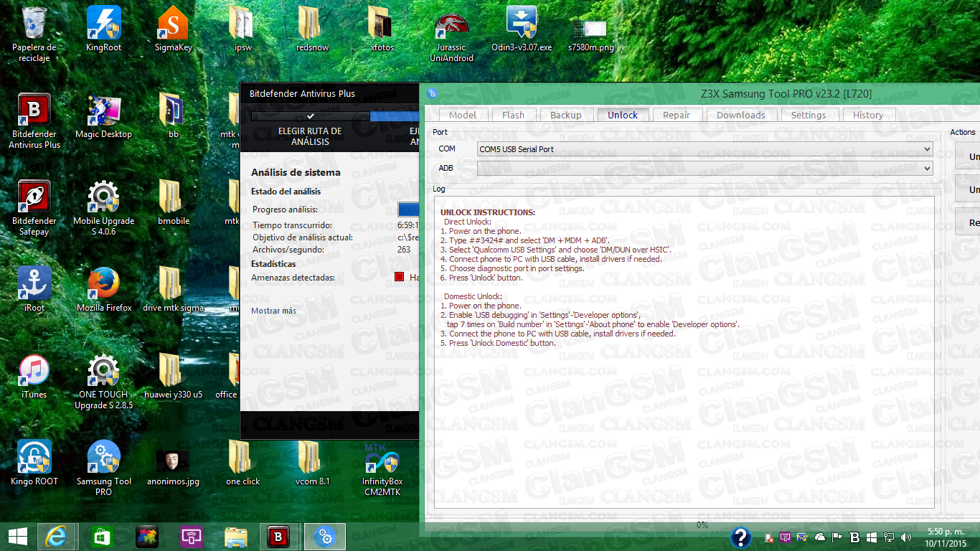The image size is (980, 551).
Task: Open the network tray icon
Action: pos(888,537)
